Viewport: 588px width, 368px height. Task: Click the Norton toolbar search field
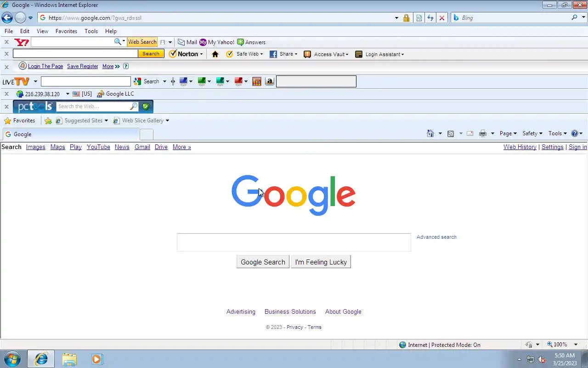(75, 54)
